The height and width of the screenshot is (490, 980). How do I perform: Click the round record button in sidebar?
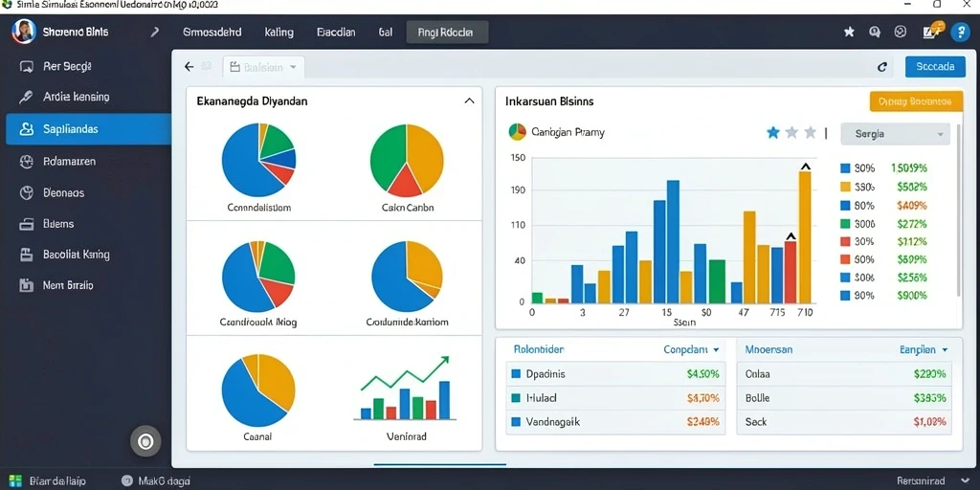(x=145, y=442)
